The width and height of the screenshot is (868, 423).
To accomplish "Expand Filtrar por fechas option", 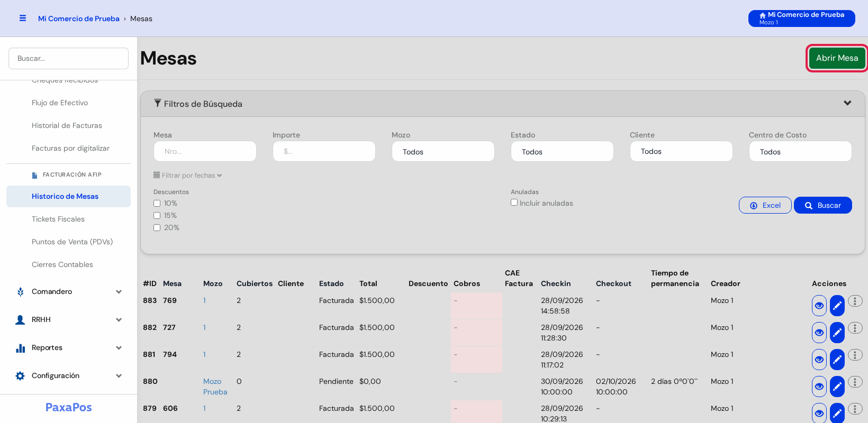I will tap(188, 175).
